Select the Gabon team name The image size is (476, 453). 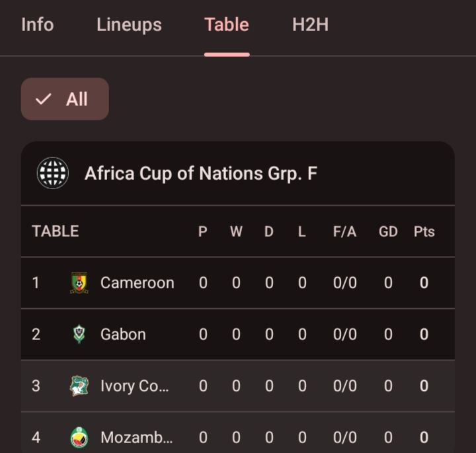pyautogui.click(x=123, y=335)
